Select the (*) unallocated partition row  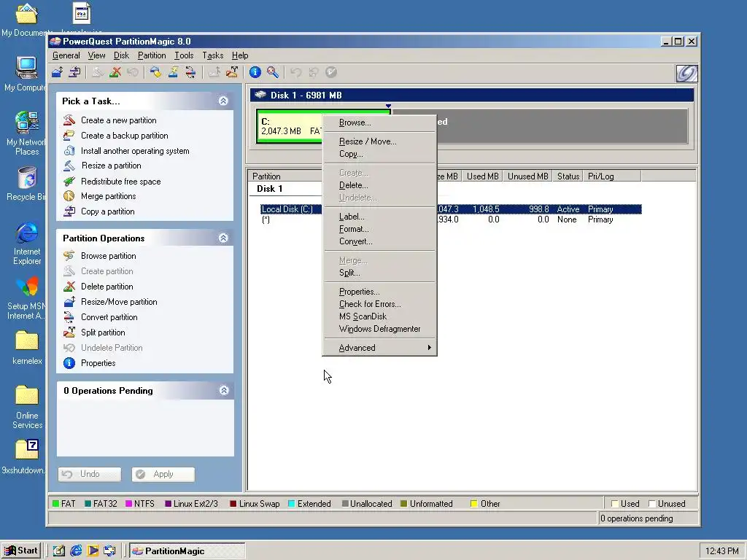451,219
